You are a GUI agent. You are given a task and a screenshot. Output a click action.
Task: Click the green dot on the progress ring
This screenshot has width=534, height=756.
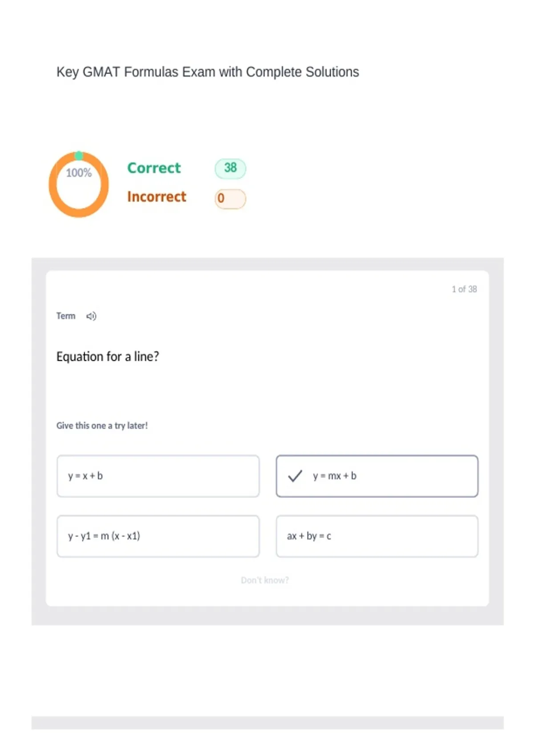pos(79,155)
